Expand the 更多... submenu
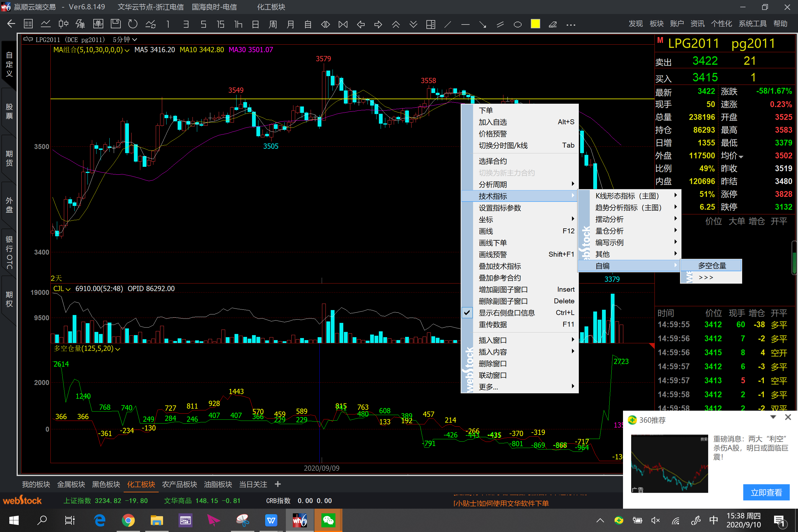Screen dimensions: 798x532 click(x=520, y=387)
